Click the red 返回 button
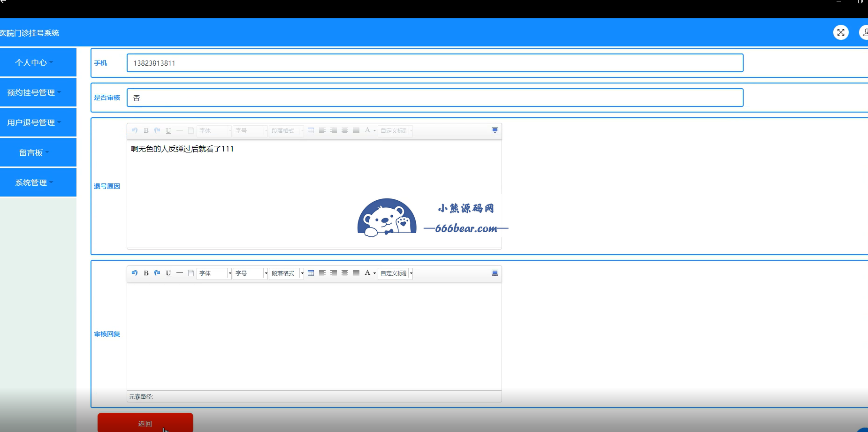Screen dimensions: 868x432 [x=145, y=423]
